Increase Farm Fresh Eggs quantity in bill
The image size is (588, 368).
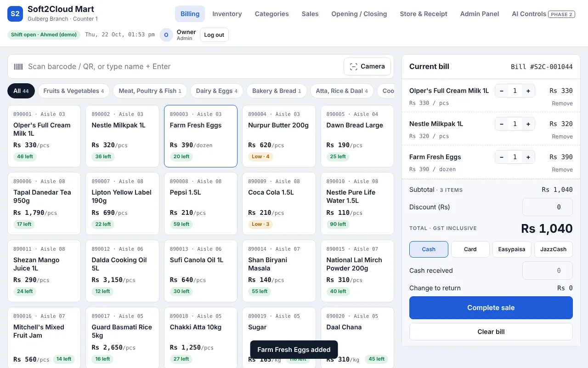(528, 157)
